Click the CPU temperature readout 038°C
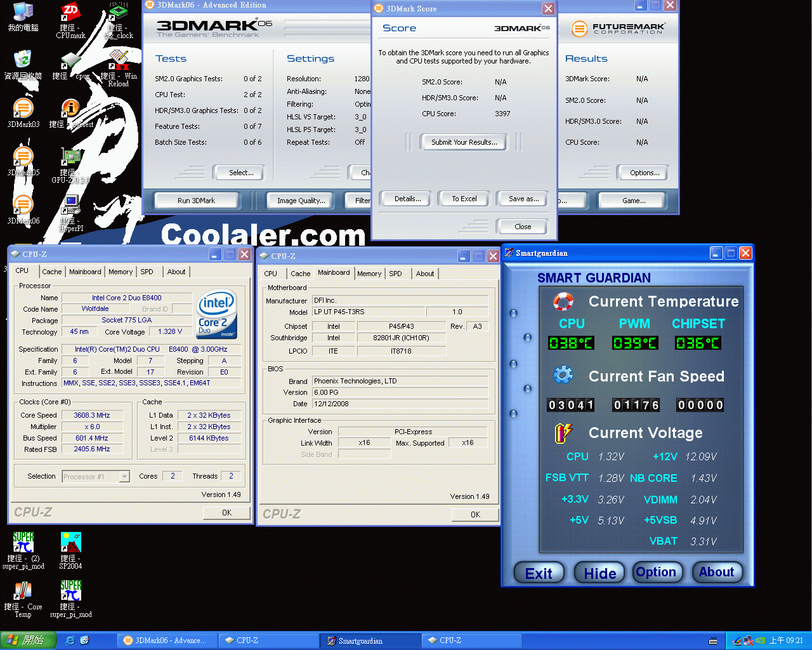Screen dimensions: 812x650 click(571, 343)
